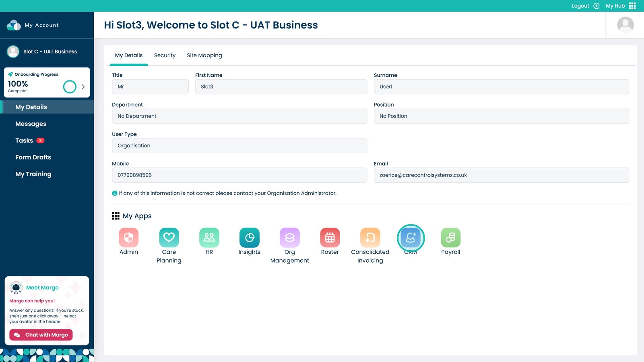The image size is (644, 362).
Task: Open the user avatar in header
Action: click(625, 25)
